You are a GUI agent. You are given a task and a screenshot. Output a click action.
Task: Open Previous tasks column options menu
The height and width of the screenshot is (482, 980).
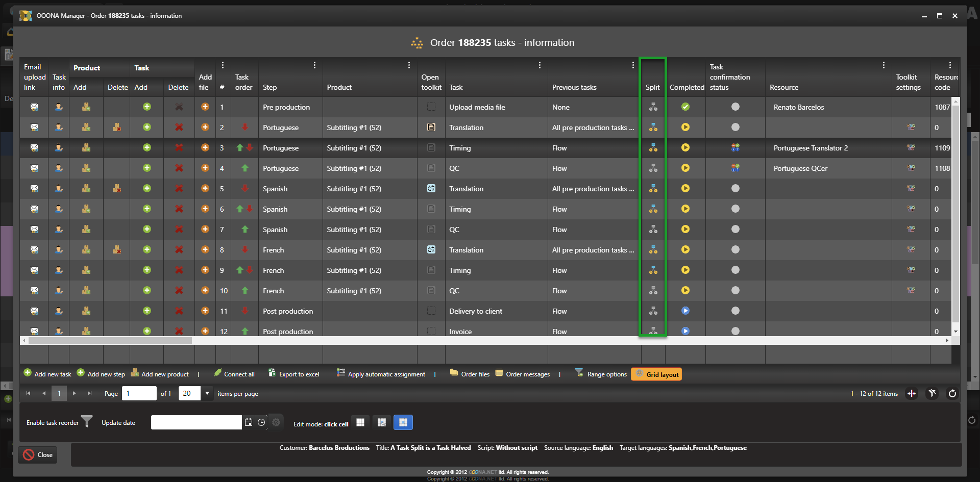tap(633, 65)
